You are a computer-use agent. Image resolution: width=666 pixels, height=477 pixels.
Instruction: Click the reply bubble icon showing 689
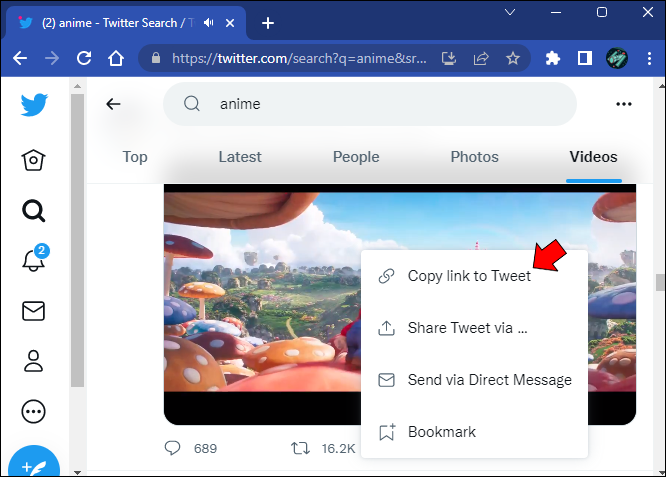point(172,448)
